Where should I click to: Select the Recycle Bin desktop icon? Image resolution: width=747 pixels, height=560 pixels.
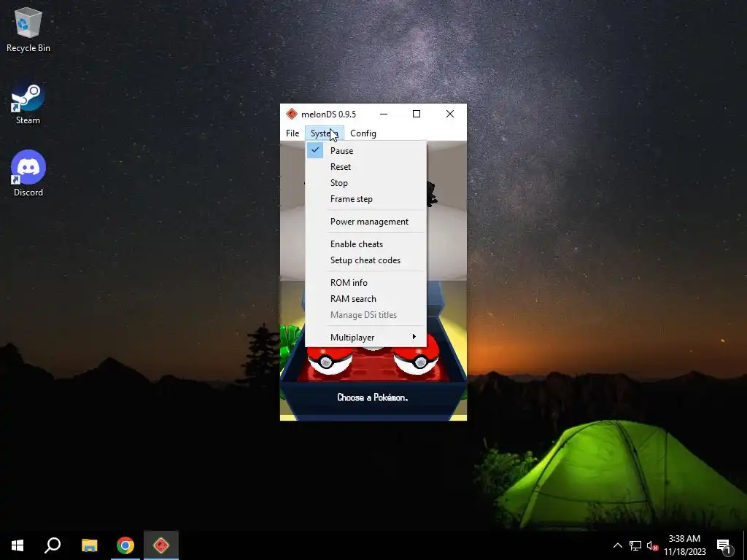28,30
